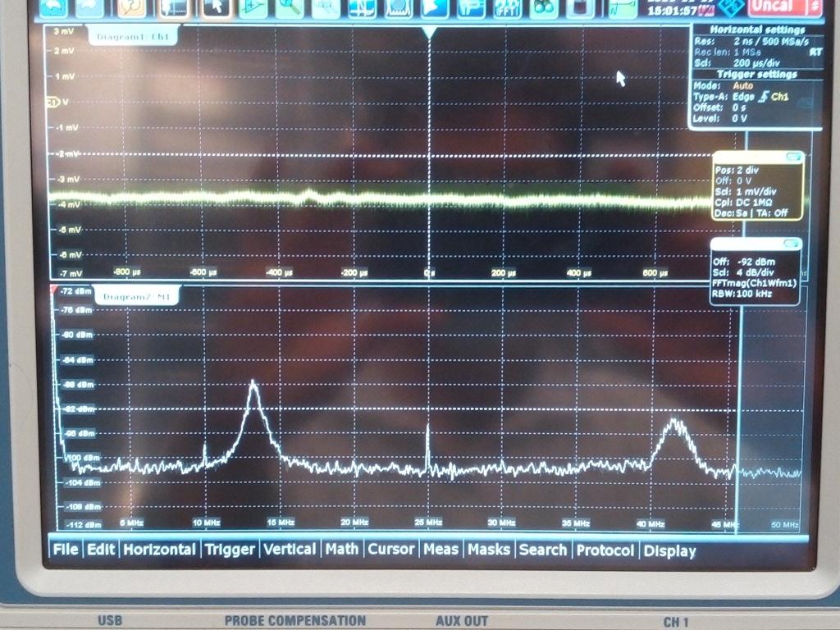Select the arrow pointer selection tool

[x=217, y=7]
